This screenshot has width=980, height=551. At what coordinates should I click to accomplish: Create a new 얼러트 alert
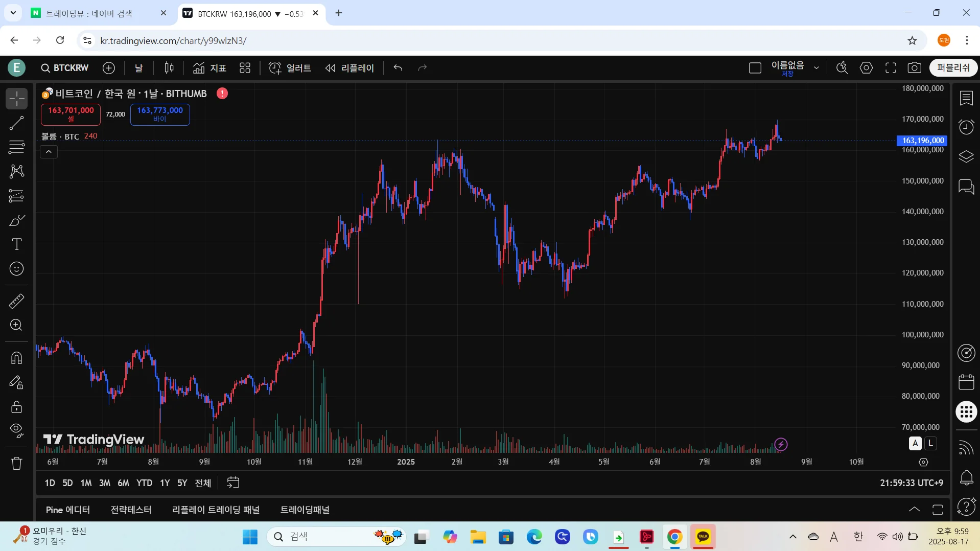pos(290,68)
